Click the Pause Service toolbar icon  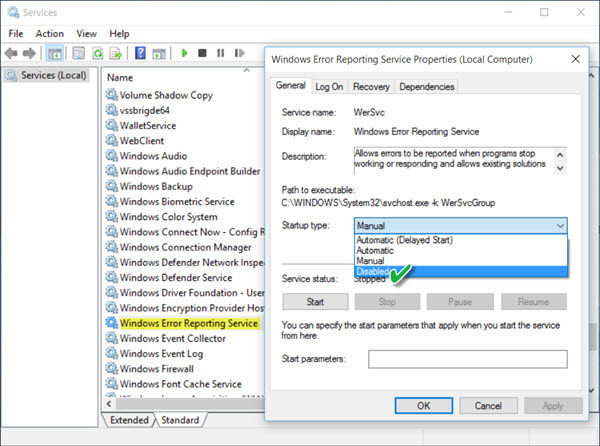click(x=220, y=53)
